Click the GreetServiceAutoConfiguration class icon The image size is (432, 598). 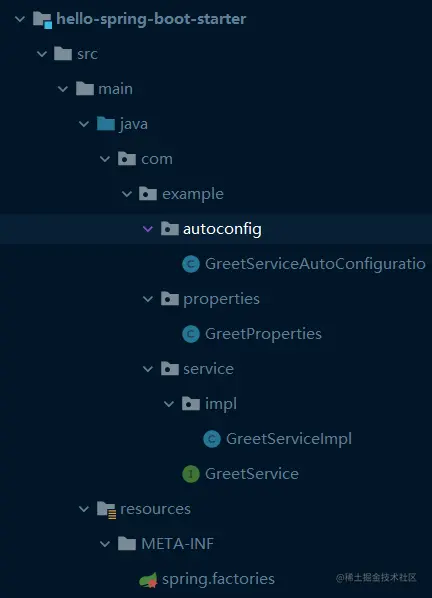[x=191, y=264]
